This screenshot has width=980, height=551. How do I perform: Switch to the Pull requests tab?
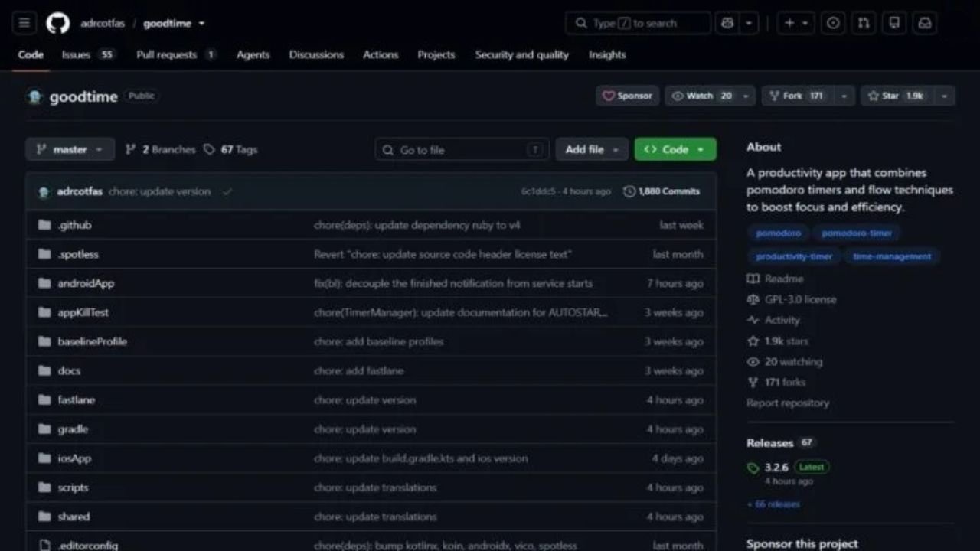176,54
